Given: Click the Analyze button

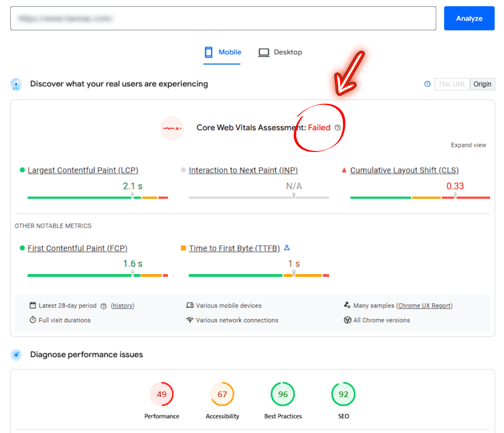Looking at the screenshot, I should coord(469,18).
